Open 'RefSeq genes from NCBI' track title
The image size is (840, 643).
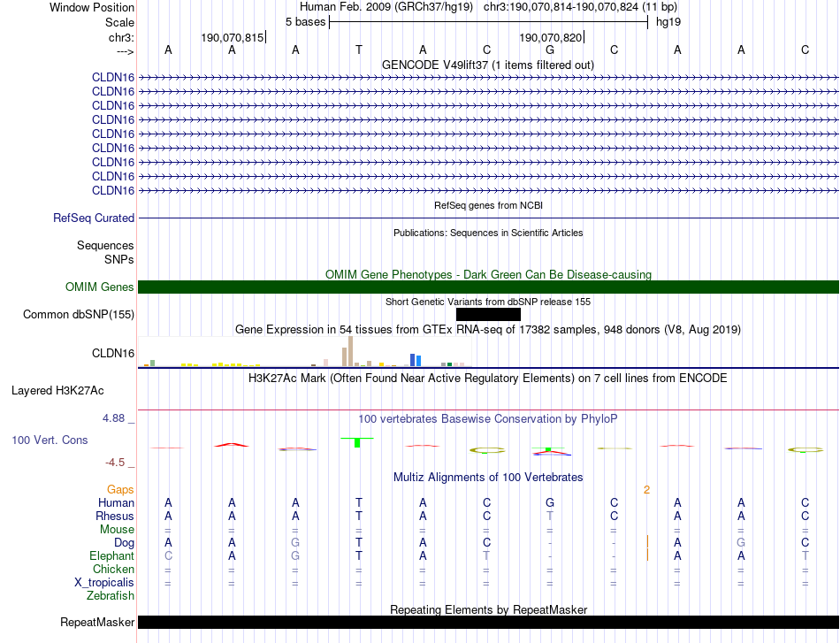pyautogui.click(x=488, y=205)
